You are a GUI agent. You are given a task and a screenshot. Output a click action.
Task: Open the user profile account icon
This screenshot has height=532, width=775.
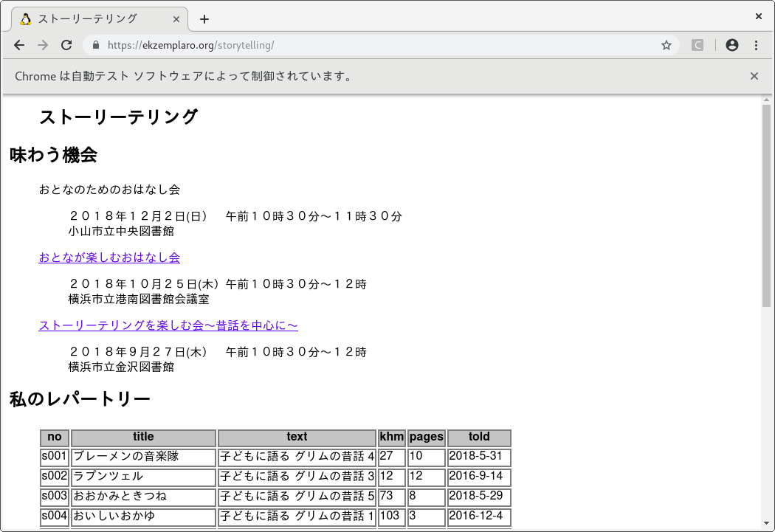(731, 45)
